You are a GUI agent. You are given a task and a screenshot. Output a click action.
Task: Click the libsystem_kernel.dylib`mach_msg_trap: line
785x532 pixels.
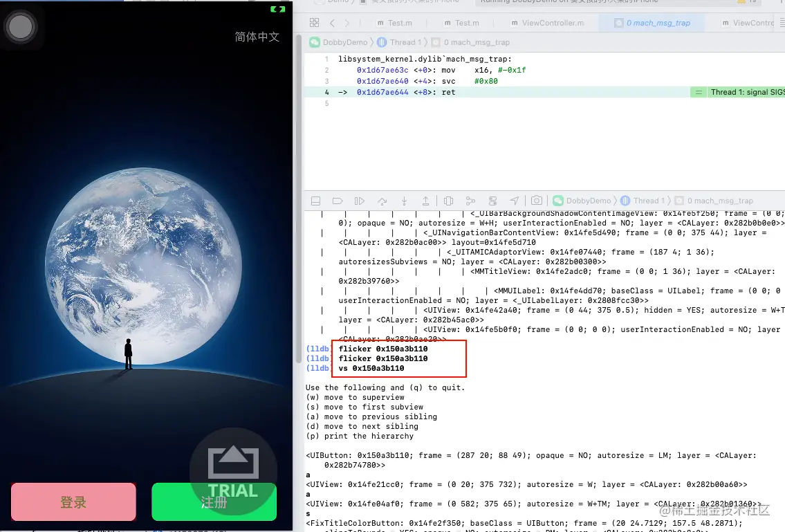pos(425,59)
